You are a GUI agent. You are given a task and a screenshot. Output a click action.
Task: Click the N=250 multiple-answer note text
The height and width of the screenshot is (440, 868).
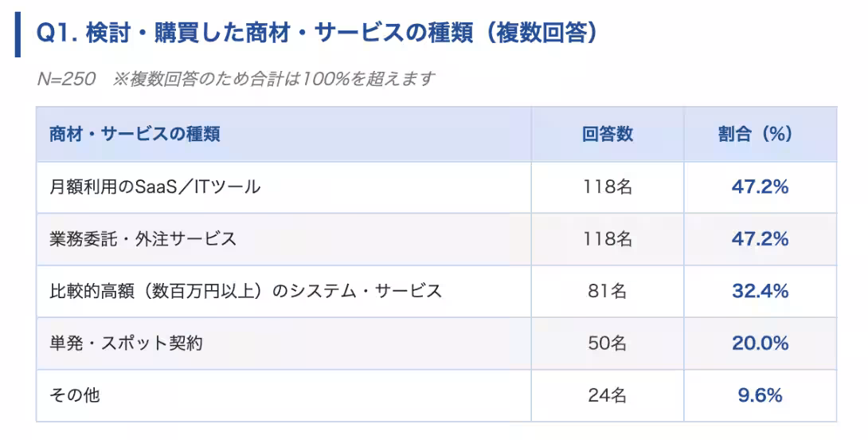[236, 79]
